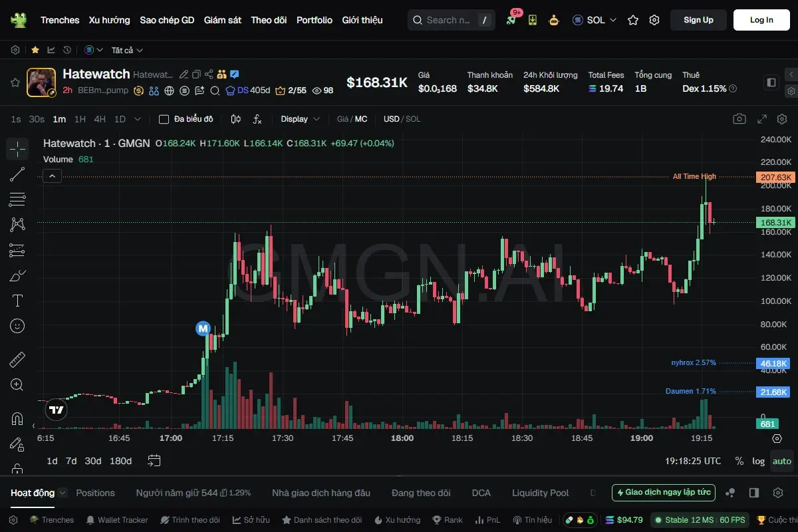Open the rocket notifications icon with 9+ badge

point(511,20)
